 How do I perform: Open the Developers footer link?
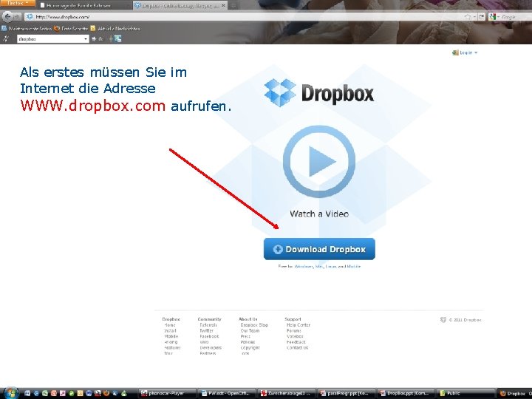click(211, 348)
